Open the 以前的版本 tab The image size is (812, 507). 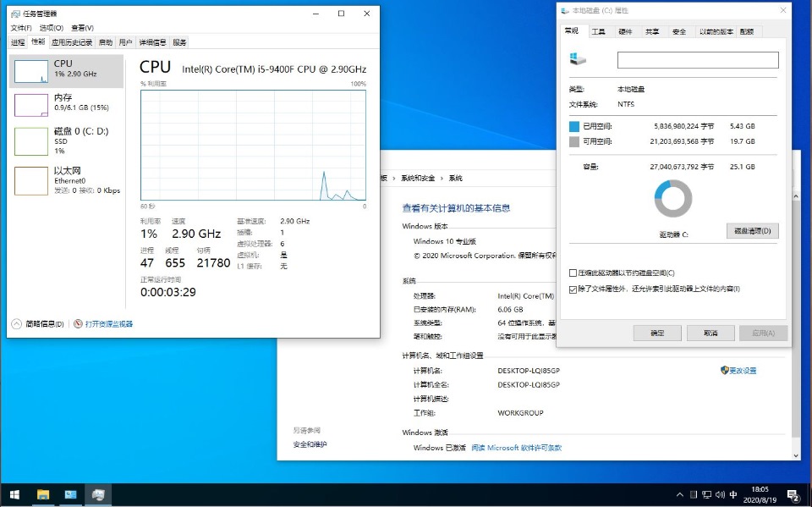pos(716,31)
